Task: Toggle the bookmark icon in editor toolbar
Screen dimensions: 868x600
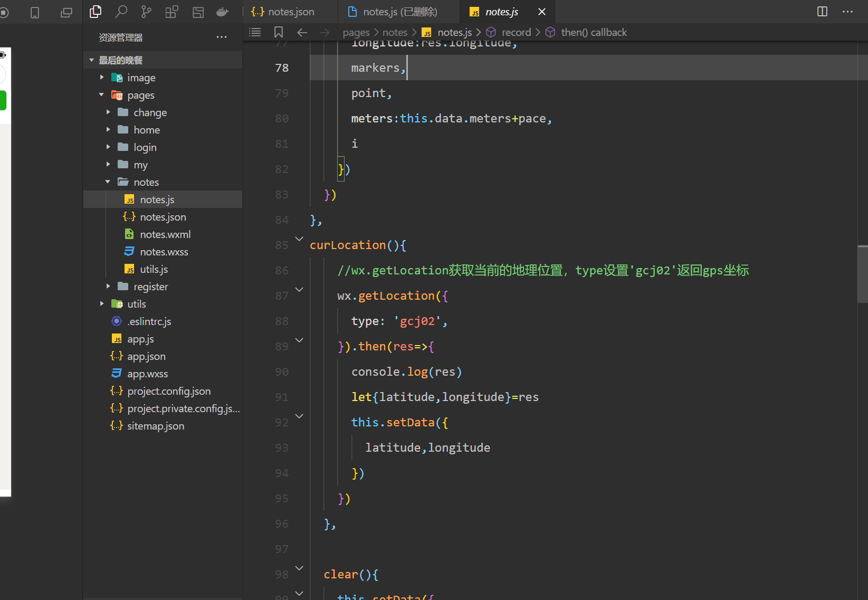Action: (x=279, y=32)
